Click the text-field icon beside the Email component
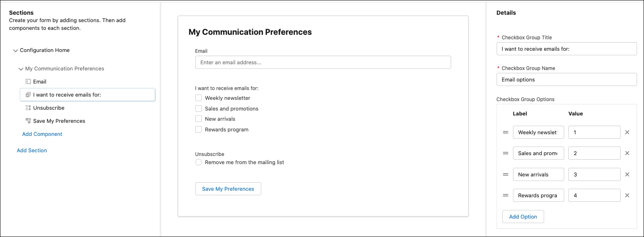Screen dimensions: 644x237 [x=28, y=81]
